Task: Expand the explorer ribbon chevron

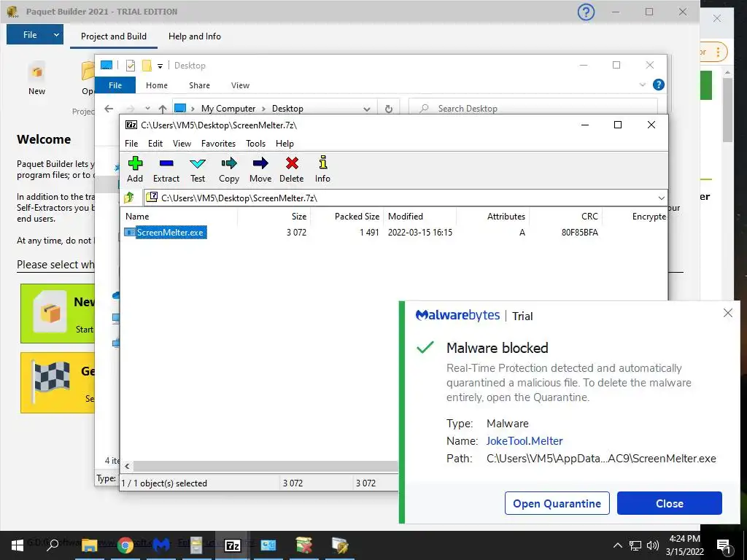Action: pyautogui.click(x=642, y=85)
